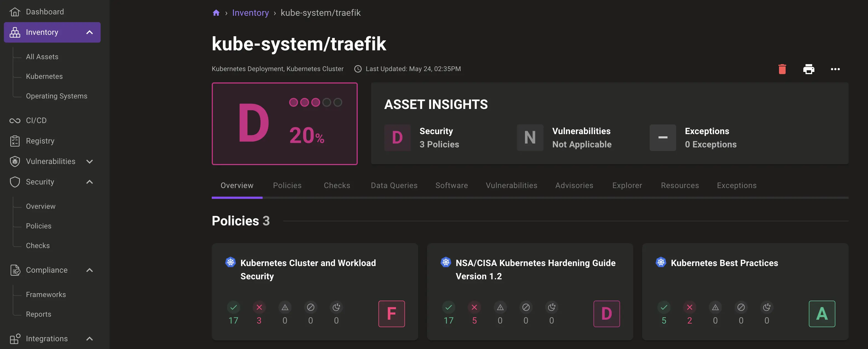Click skipped circle-slash icon on NSA/CISA card
Image resolution: width=868 pixels, height=349 pixels.
tap(526, 307)
